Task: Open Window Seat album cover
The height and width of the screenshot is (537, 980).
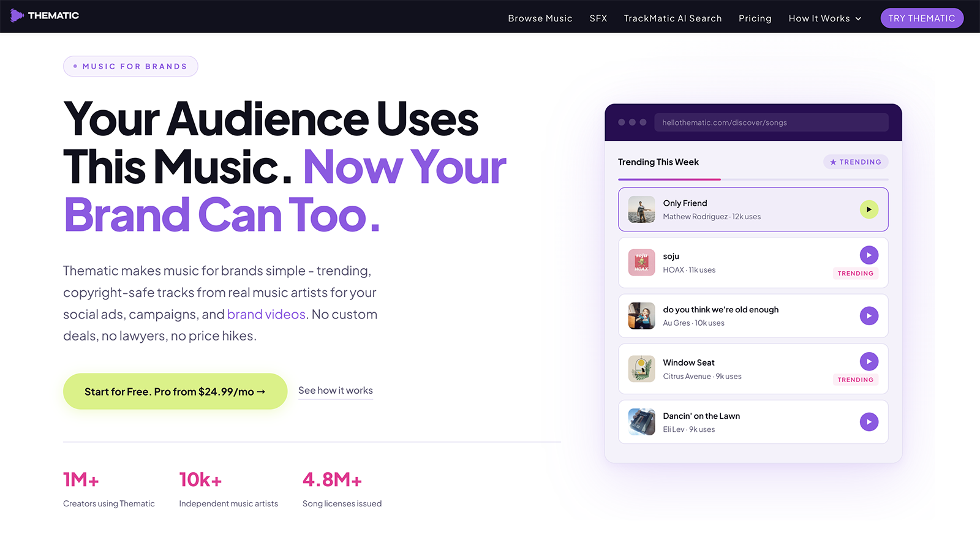Action: pyautogui.click(x=641, y=369)
